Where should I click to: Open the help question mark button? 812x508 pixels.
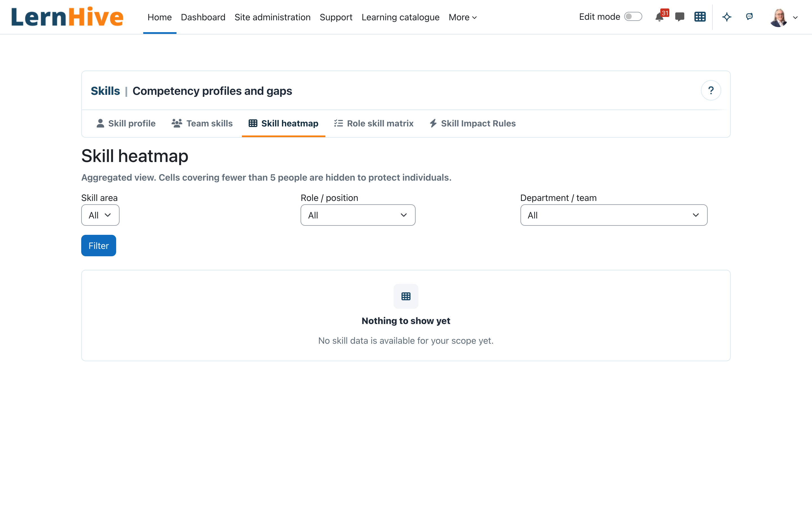[711, 90]
